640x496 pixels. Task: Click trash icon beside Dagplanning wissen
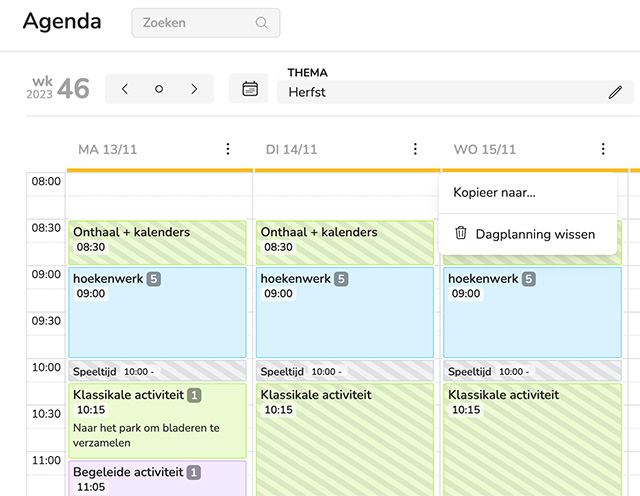click(x=461, y=234)
